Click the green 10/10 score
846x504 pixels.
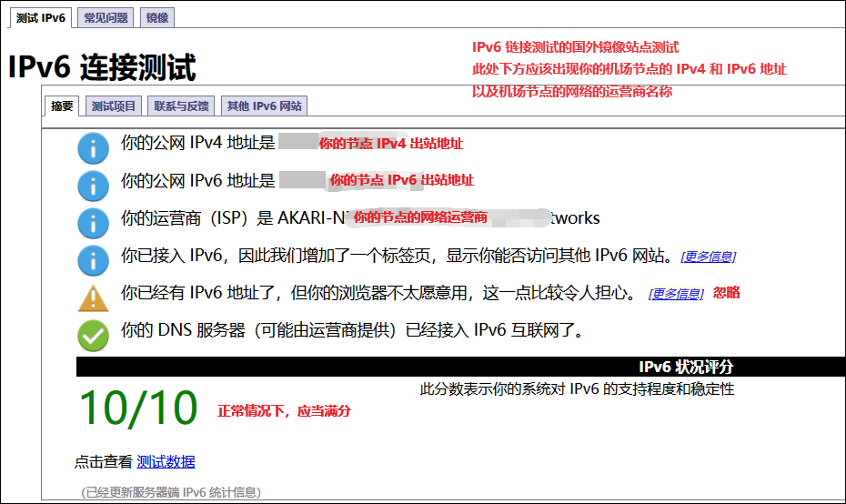tap(138, 408)
